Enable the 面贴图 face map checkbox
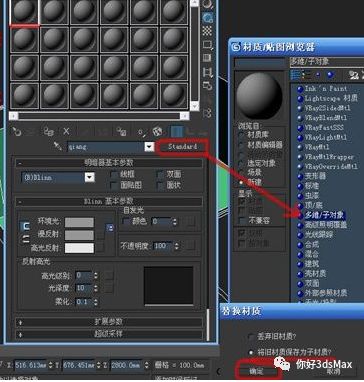364x382 pixels. tap(115, 185)
